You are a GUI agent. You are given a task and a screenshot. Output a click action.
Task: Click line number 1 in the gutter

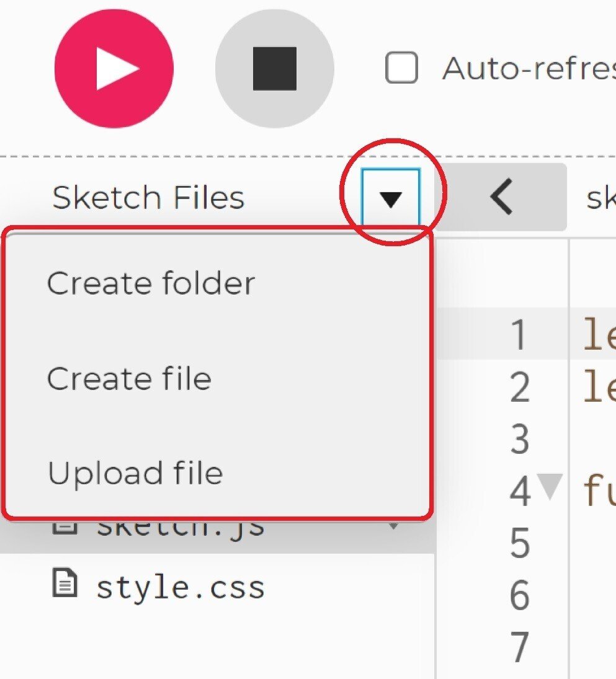point(518,335)
